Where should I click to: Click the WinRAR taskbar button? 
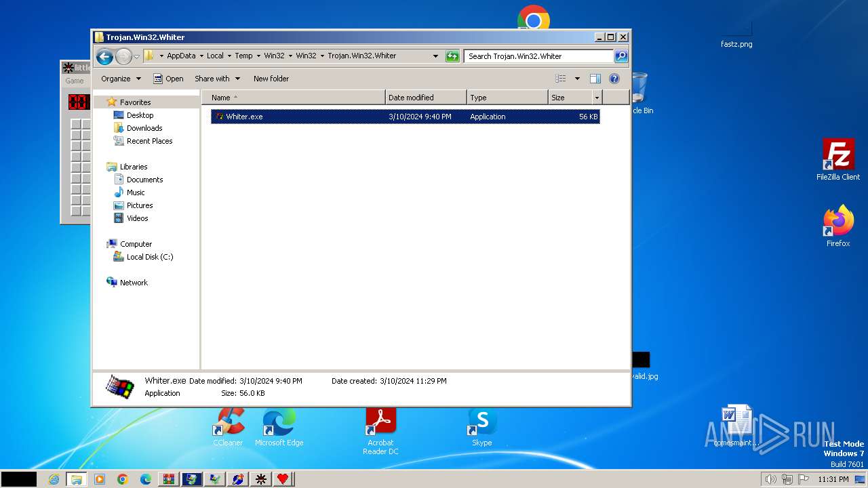[x=169, y=479]
